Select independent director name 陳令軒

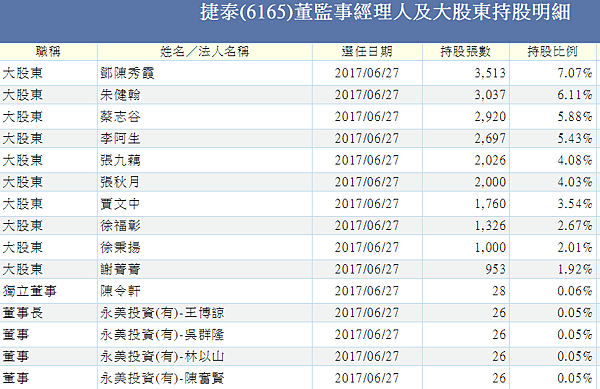coord(120,291)
